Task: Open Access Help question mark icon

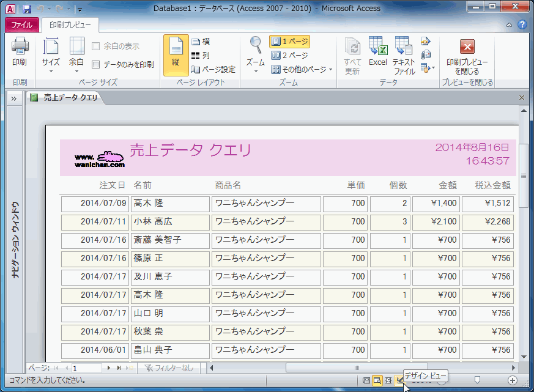Action: (522, 24)
